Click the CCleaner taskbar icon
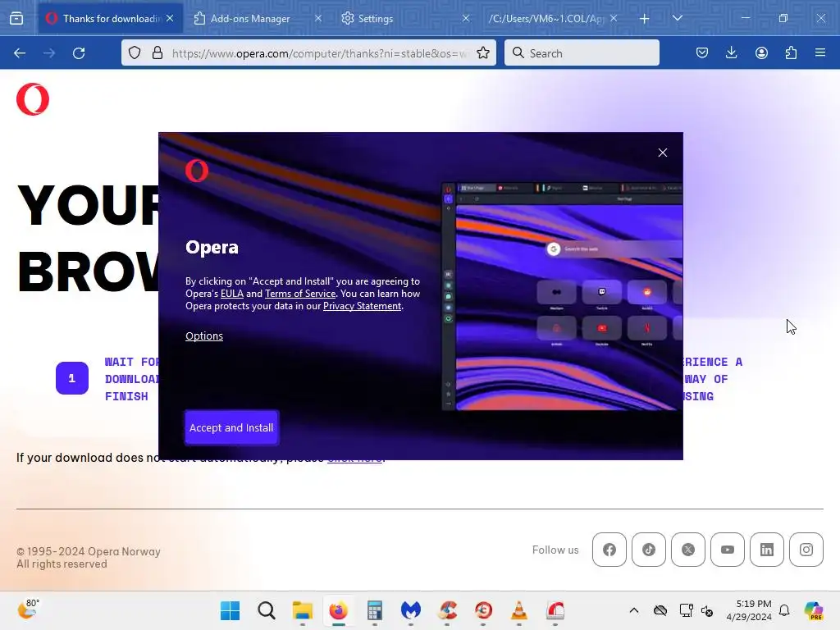The width and height of the screenshot is (840, 630). point(447,610)
